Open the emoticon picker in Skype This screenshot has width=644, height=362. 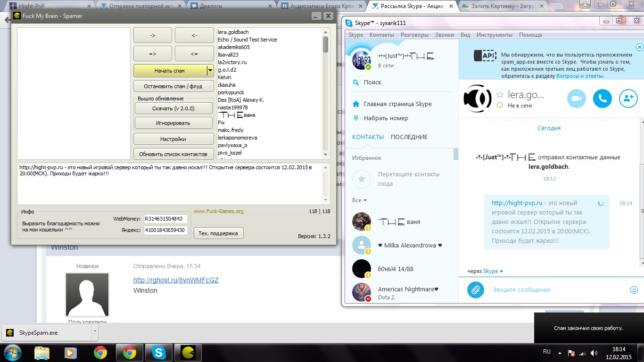point(634,289)
